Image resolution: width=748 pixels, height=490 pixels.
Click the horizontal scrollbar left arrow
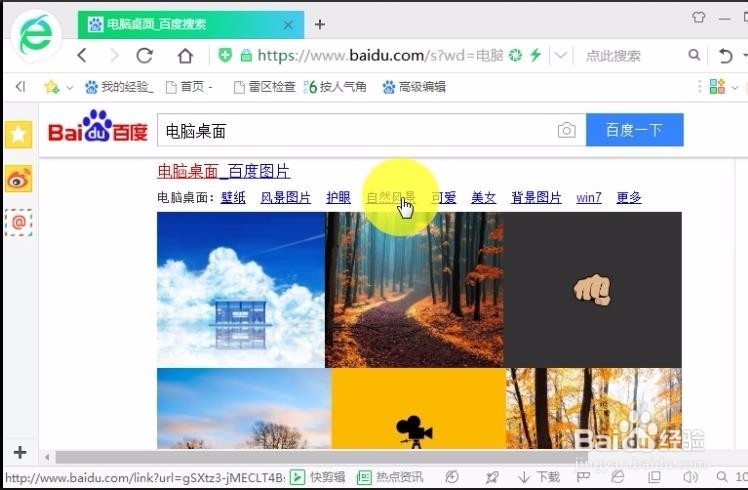(x=47, y=457)
